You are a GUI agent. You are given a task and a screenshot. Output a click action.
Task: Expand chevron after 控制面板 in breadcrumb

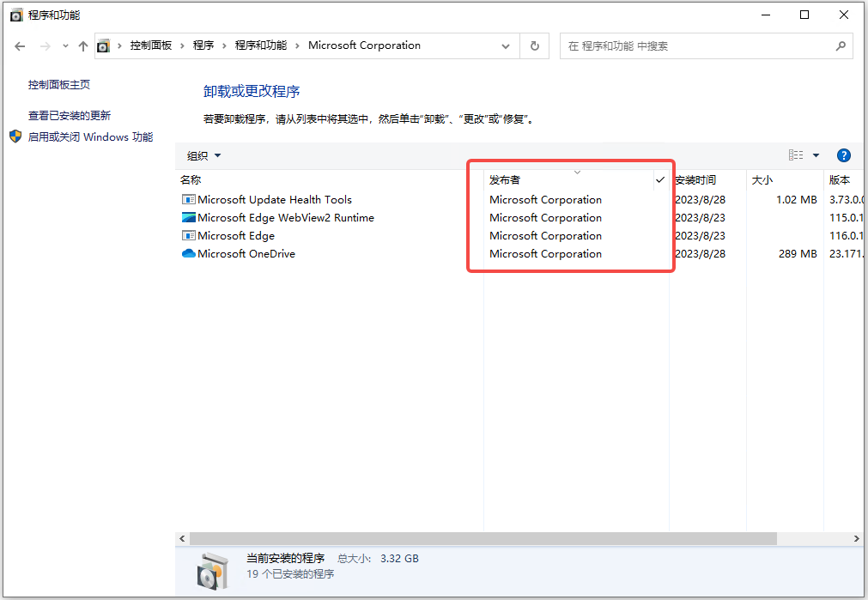[x=182, y=46]
